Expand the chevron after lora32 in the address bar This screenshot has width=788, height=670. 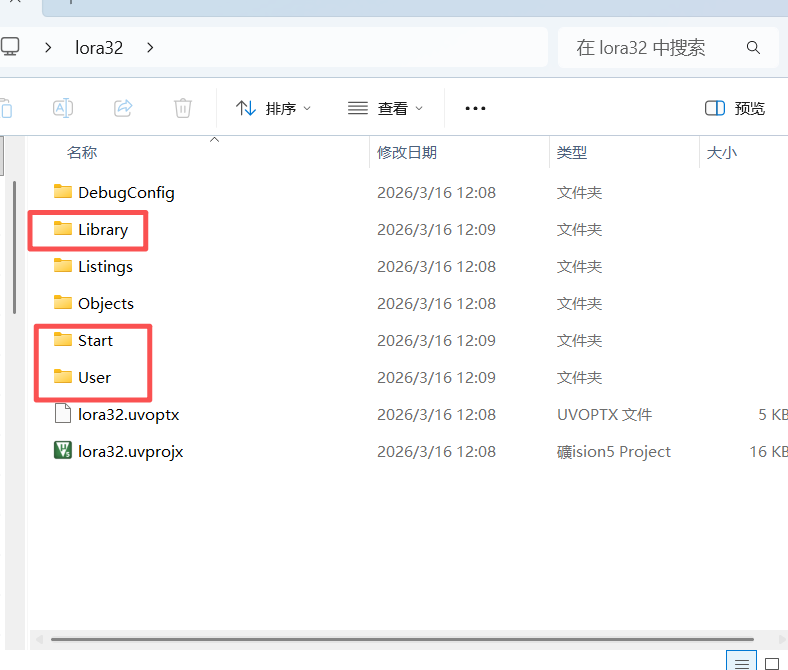[150, 48]
